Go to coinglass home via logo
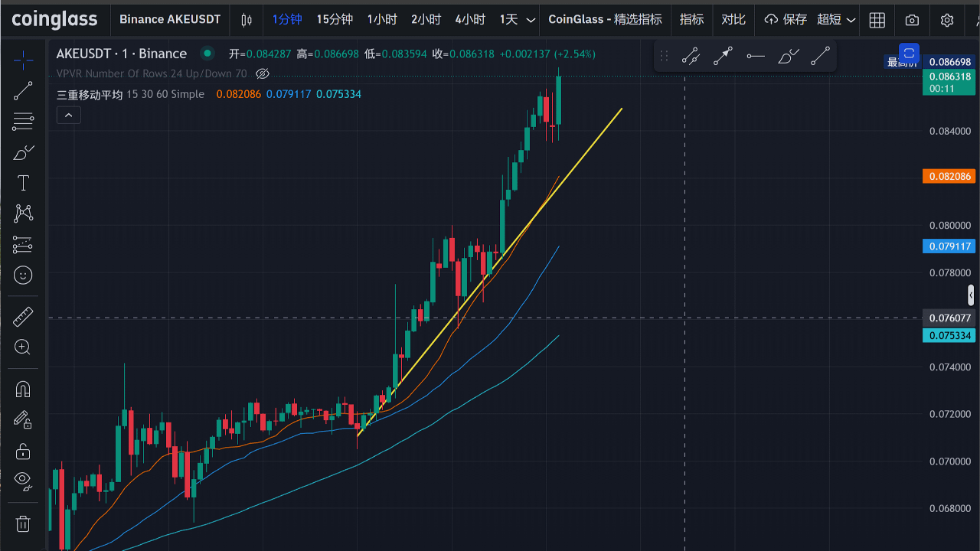The image size is (980, 551). click(x=55, y=20)
